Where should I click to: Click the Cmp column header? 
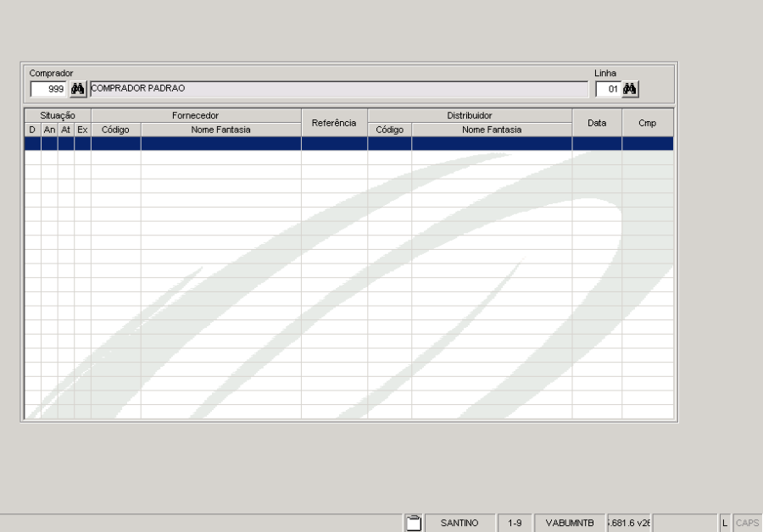(648, 123)
